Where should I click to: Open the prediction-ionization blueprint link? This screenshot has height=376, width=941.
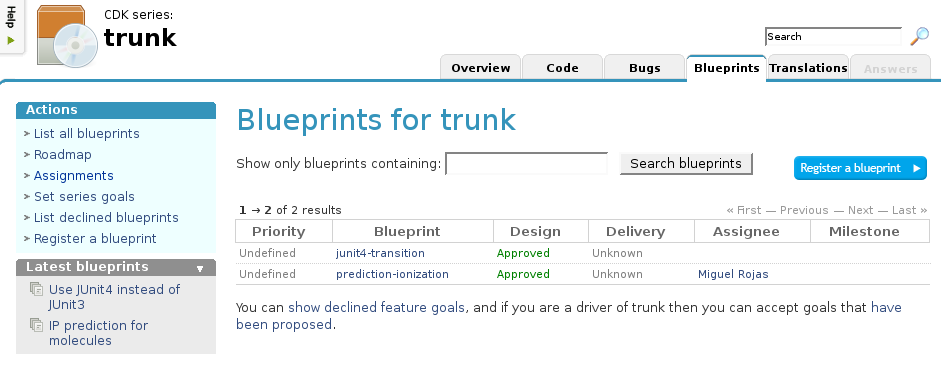tap(392, 274)
